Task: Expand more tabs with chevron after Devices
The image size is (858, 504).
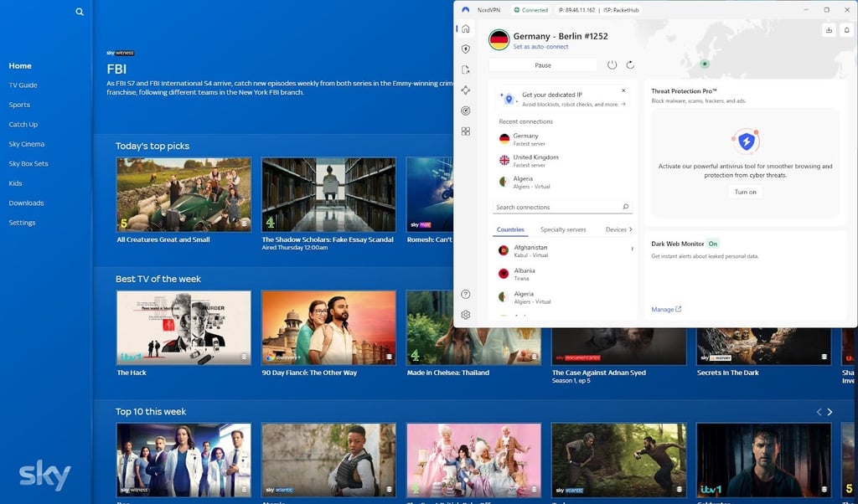Action: click(631, 229)
